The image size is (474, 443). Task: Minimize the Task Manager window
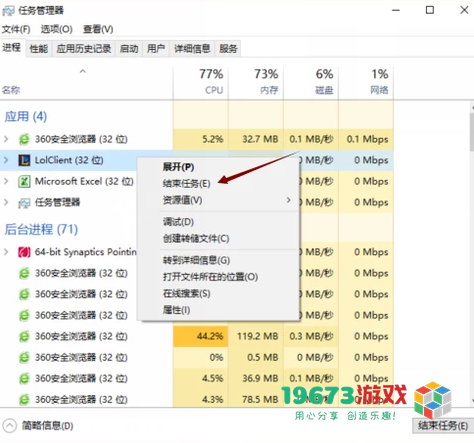[396, 10]
